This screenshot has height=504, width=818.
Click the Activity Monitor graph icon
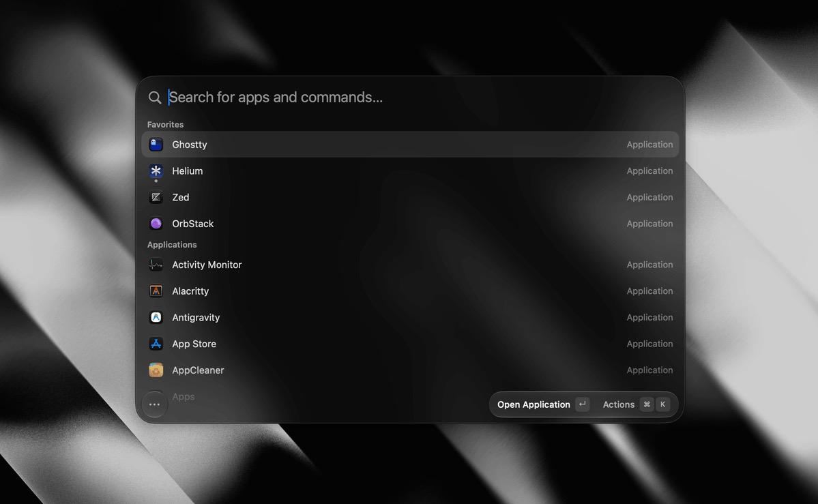156,265
